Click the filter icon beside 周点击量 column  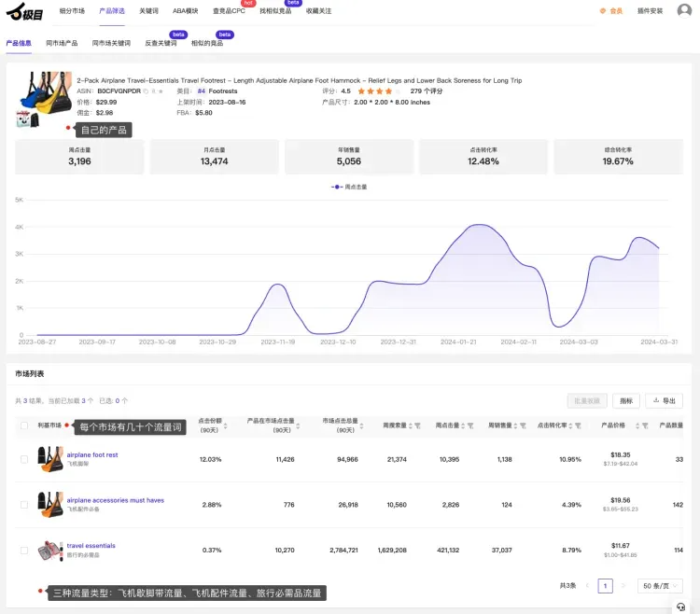[x=469, y=426]
